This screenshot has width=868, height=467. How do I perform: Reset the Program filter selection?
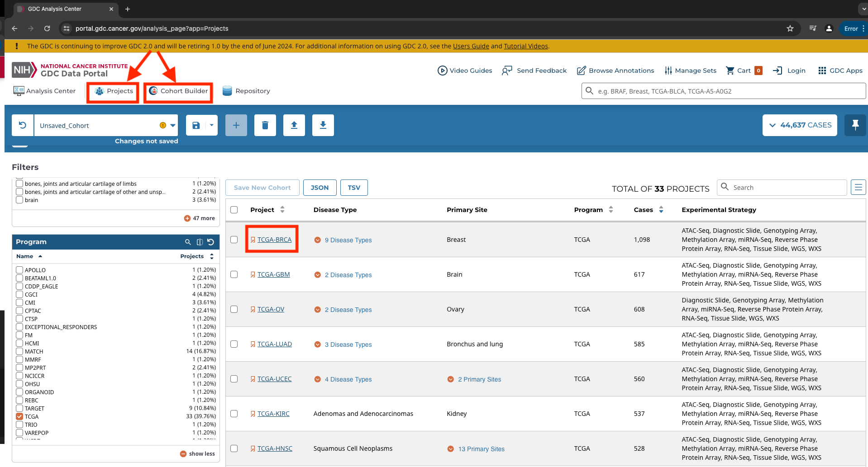click(211, 242)
